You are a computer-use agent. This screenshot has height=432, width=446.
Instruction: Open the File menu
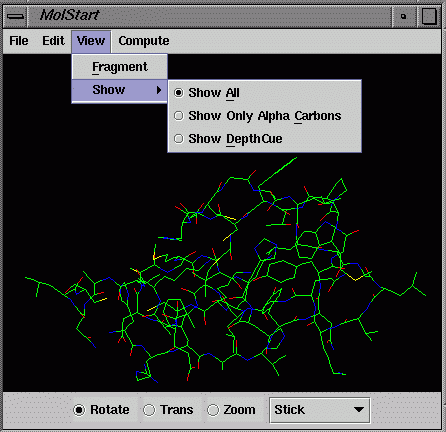[19, 41]
